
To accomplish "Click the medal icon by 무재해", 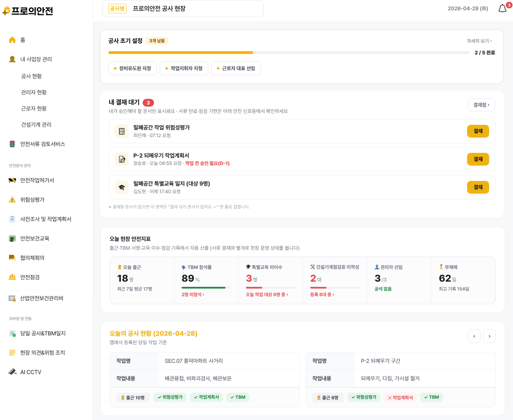I will pyautogui.click(x=441, y=267).
